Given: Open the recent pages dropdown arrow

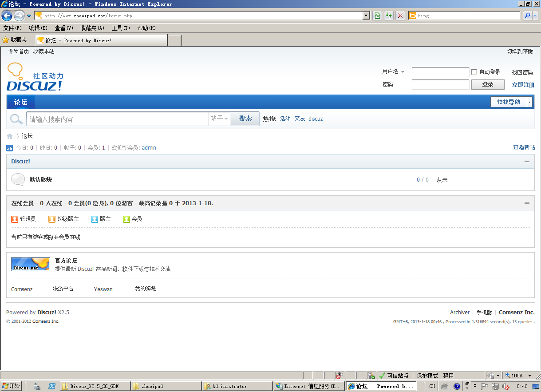Looking at the screenshot, I should (x=29, y=16).
